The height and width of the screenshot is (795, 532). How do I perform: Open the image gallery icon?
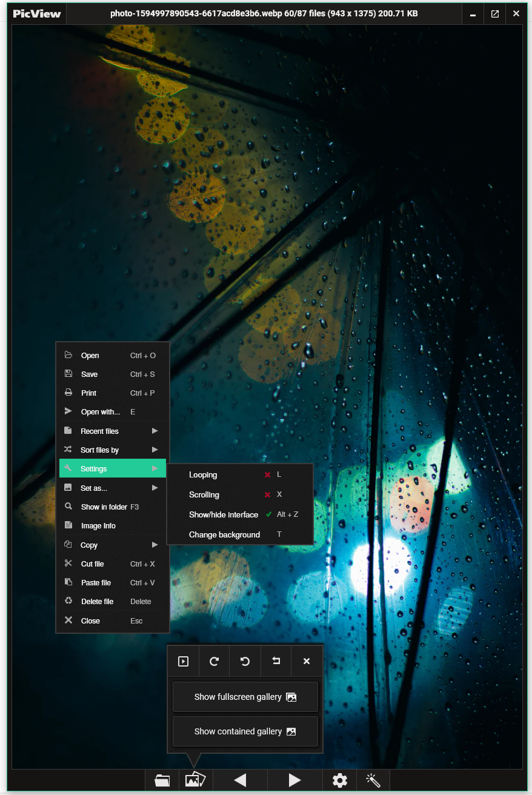click(195, 780)
